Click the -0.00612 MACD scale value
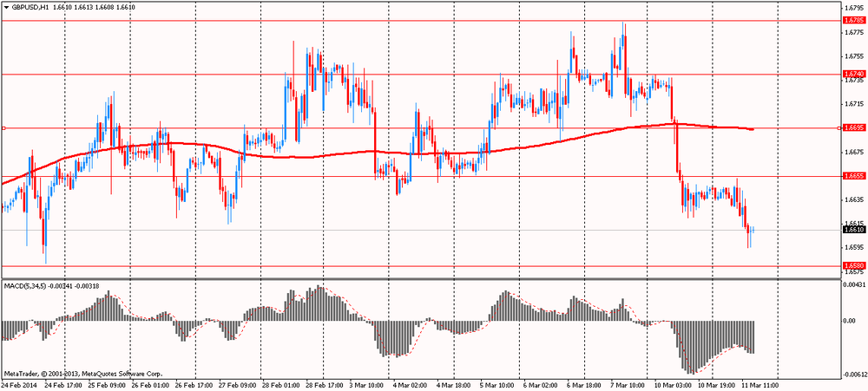Image resolution: width=868 pixels, height=391 pixels. (x=855, y=375)
